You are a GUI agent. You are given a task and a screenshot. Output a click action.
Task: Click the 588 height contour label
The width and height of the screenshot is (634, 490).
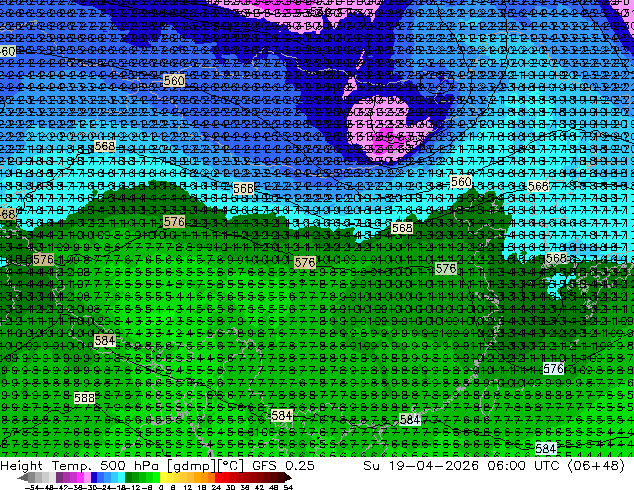pos(85,398)
